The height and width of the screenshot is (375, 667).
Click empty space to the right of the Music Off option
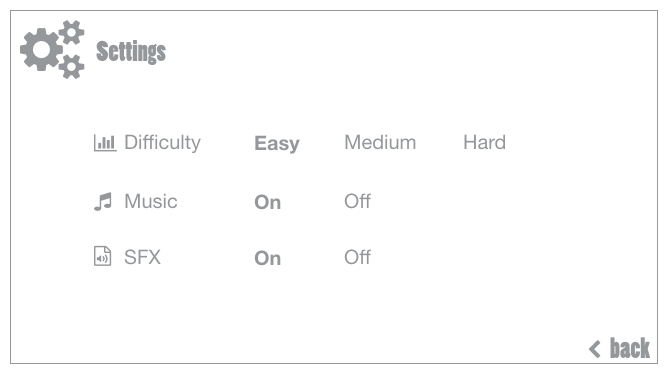click(x=489, y=202)
